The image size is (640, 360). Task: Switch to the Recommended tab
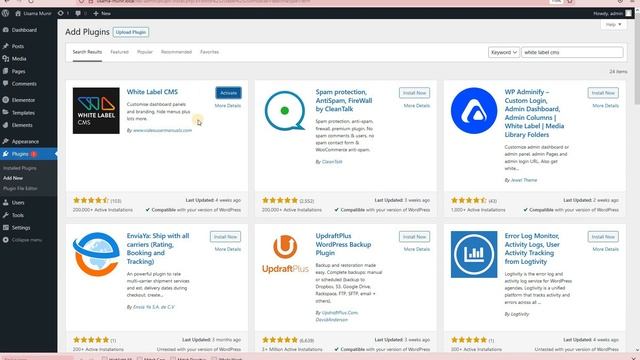[176, 52]
